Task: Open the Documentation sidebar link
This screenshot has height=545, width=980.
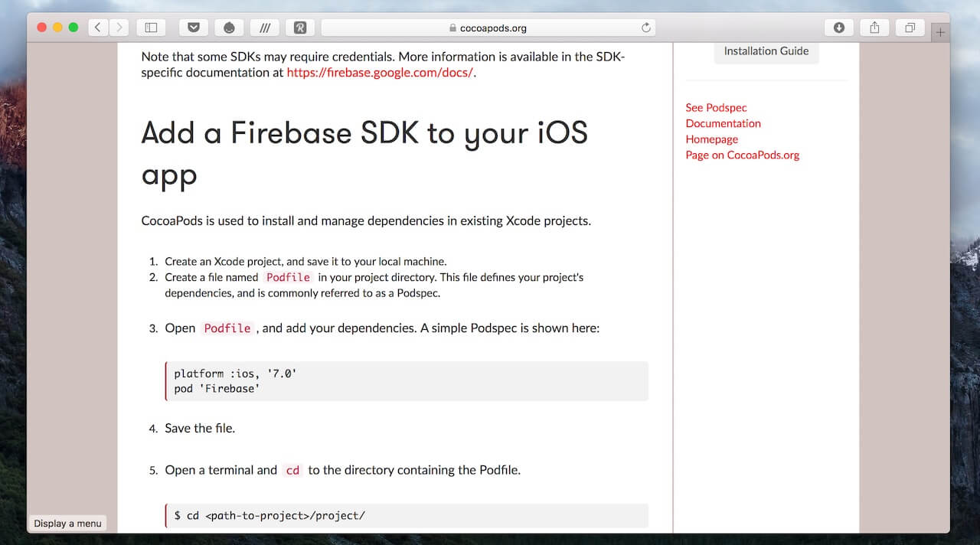Action: coord(723,123)
